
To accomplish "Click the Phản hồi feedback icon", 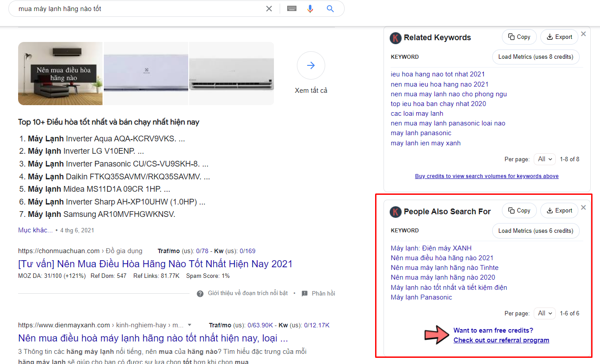I will 304,293.
